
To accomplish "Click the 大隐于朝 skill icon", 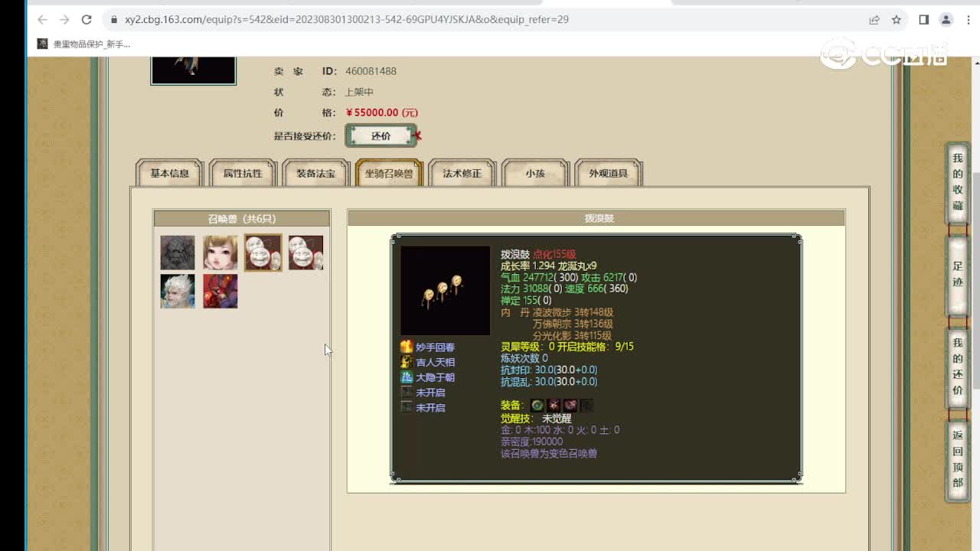I will [x=407, y=377].
